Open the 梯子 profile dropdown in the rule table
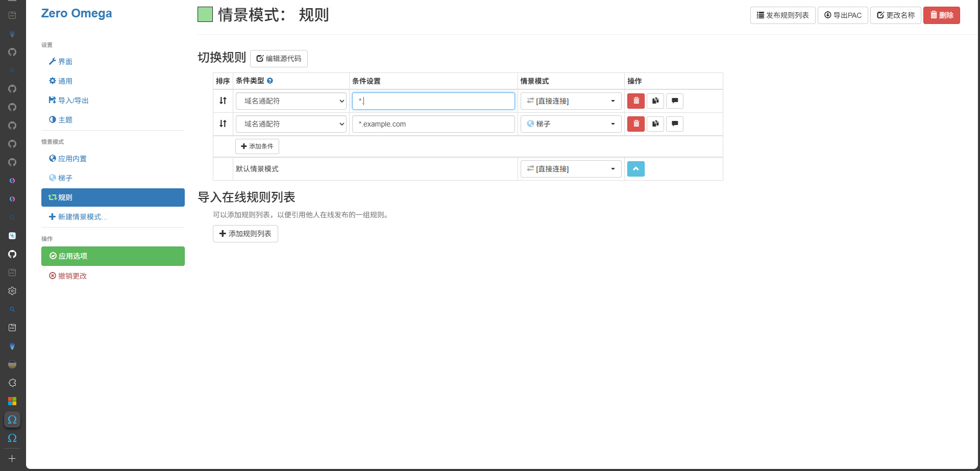The width and height of the screenshot is (980, 471). 571,124
